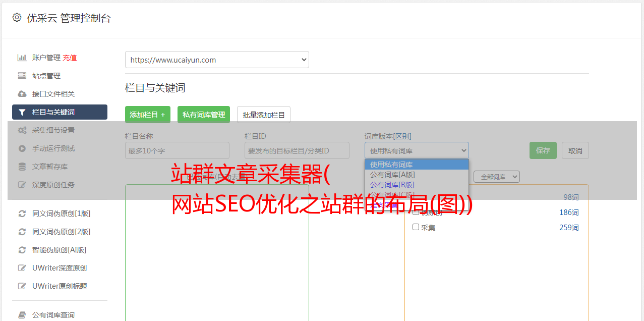Open UWriter深度原创 in the sidebar
The image size is (644, 321).
coord(60,268)
